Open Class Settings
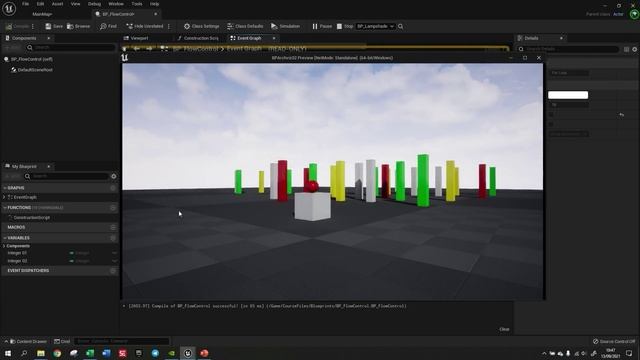Image resolution: width=640 pixels, height=360 pixels. coord(202,26)
